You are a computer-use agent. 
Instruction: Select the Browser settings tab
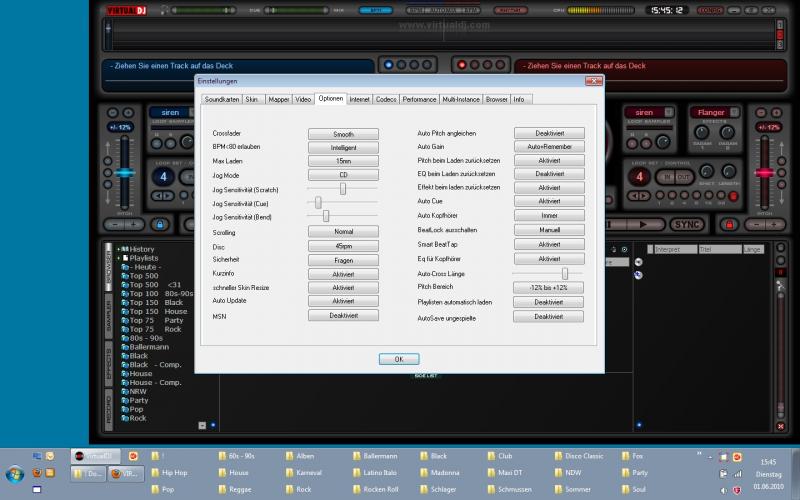coord(496,99)
